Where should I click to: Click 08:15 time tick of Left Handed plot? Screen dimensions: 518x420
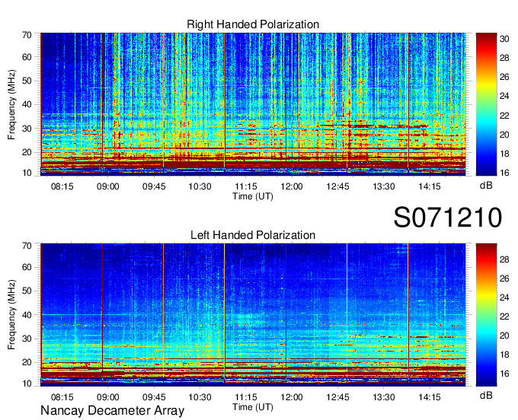(62, 397)
